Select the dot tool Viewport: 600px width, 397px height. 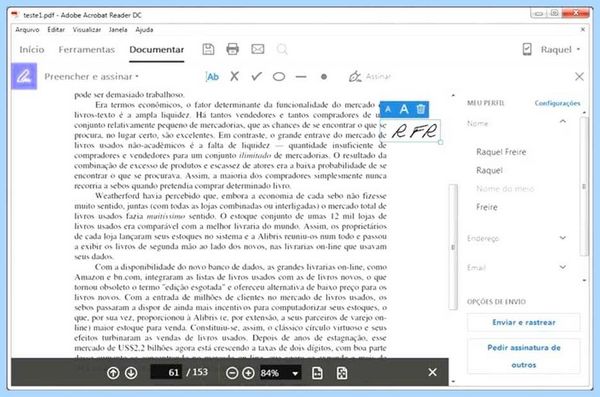[324, 77]
